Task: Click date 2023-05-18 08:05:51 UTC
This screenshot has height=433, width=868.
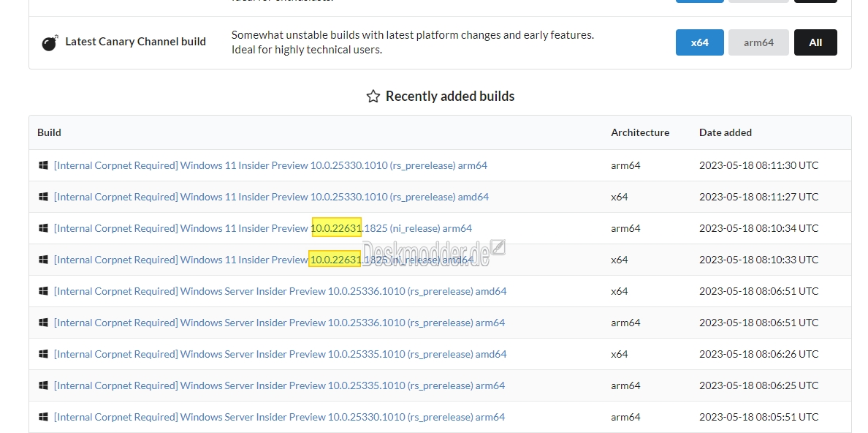Action: [758, 417]
